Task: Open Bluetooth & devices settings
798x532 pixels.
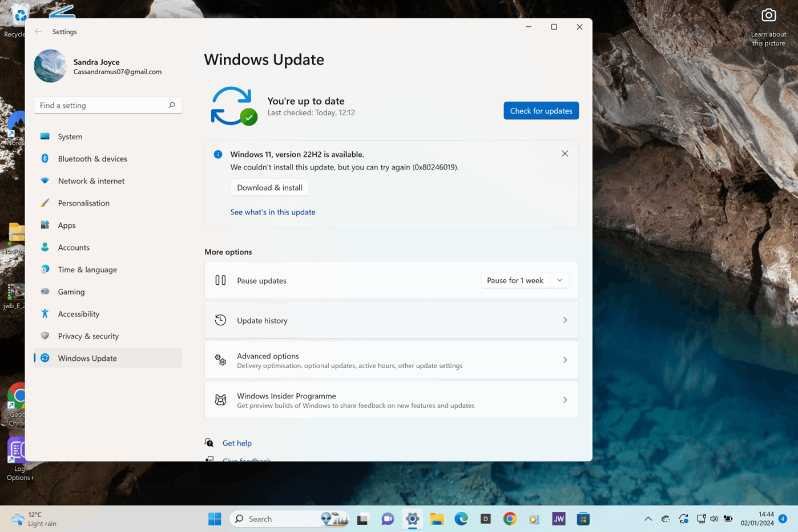Action: coord(107,159)
